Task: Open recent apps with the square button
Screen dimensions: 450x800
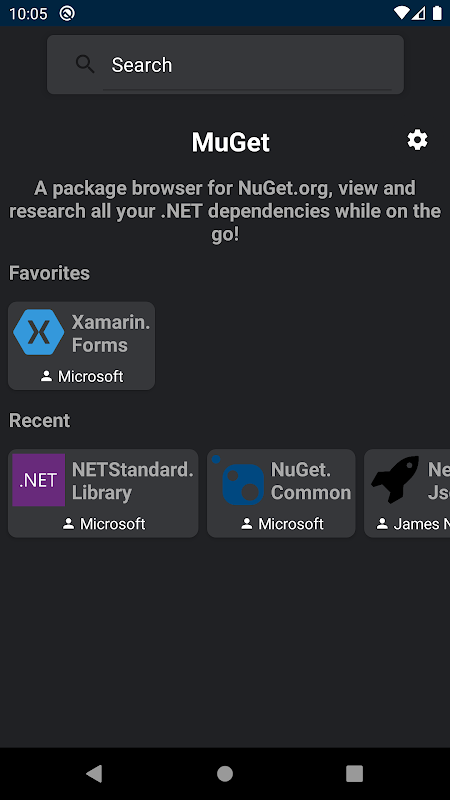Action: coord(354,773)
